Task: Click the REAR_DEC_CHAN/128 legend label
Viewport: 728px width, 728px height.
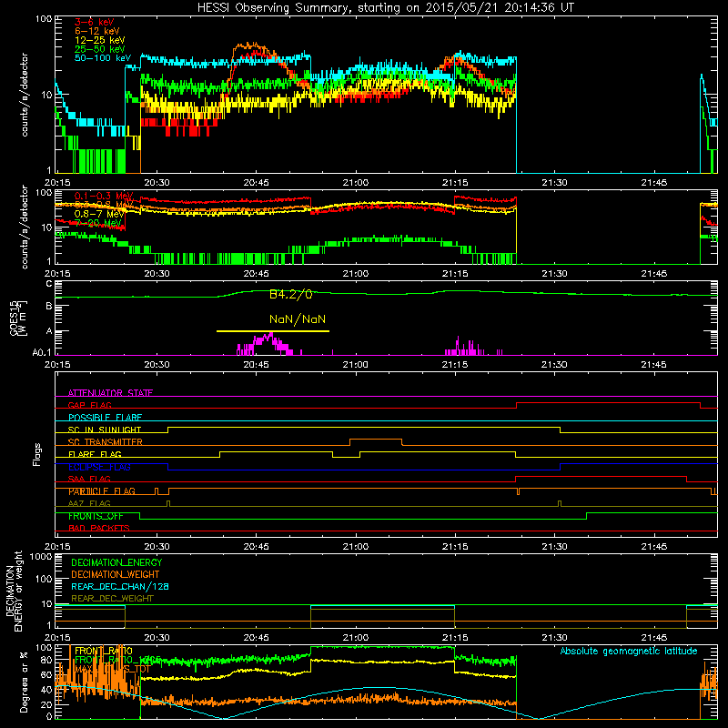Action: pyautogui.click(x=120, y=586)
